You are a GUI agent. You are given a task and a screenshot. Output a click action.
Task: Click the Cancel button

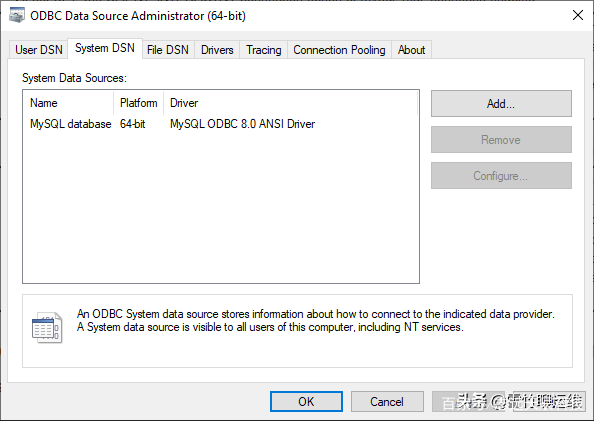(x=387, y=401)
